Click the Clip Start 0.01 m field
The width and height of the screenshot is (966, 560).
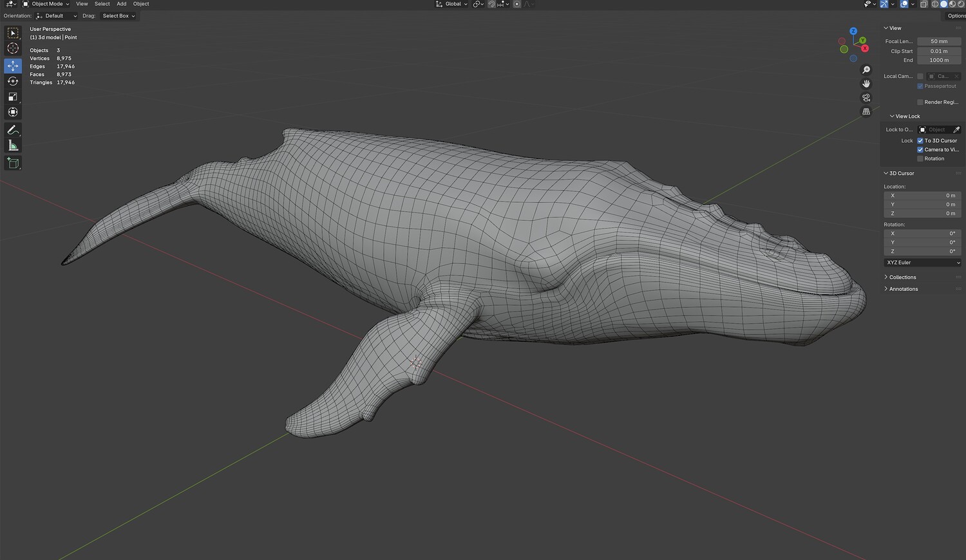pyautogui.click(x=939, y=51)
